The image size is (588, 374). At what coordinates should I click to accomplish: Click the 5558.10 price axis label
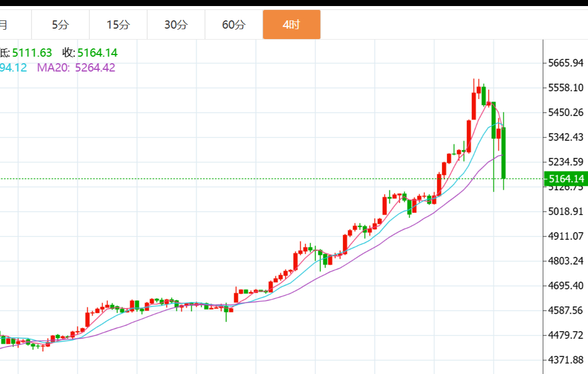tap(565, 87)
